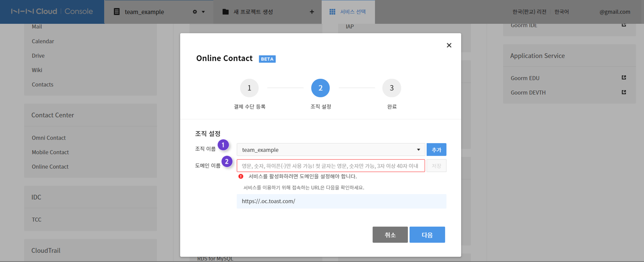
Task: Select step 1 결제 수단 등록 circle
Action: [x=249, y=88]
